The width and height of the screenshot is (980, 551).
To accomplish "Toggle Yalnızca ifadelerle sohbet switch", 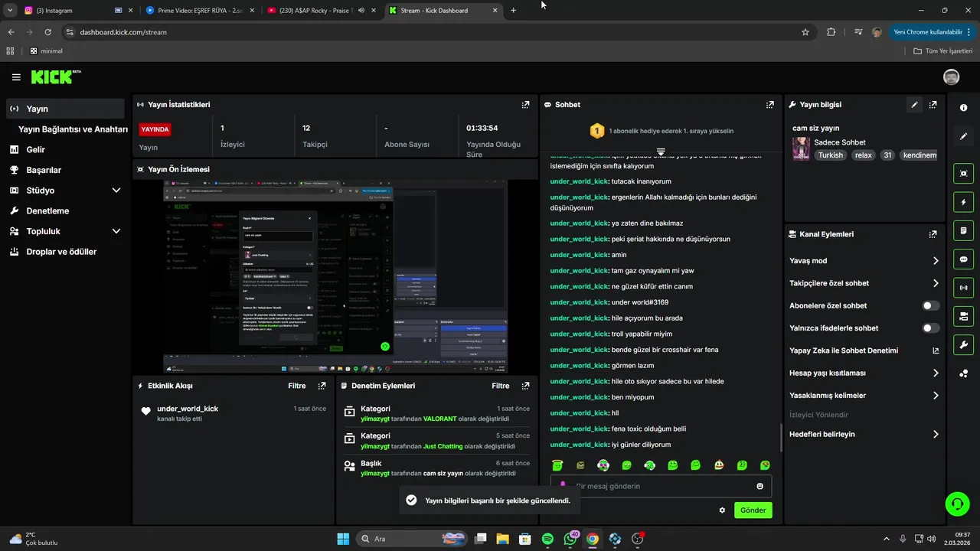I will click(930, 328).
